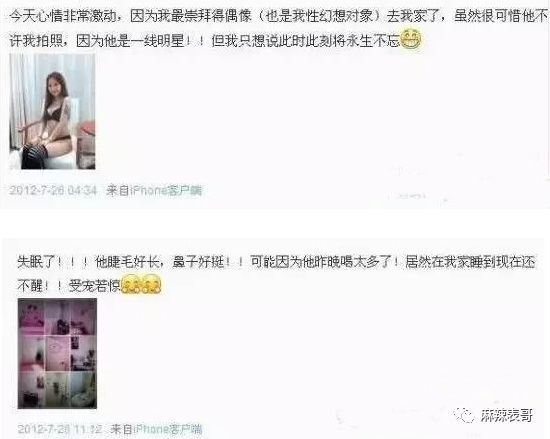Click the text 因为他是一线明星 in first post

(130, 41)
